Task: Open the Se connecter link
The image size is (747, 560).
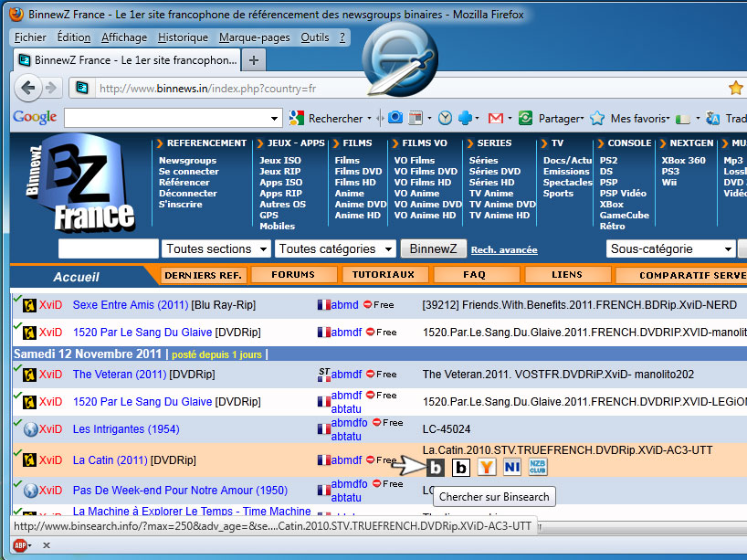Action: (189, 172)
